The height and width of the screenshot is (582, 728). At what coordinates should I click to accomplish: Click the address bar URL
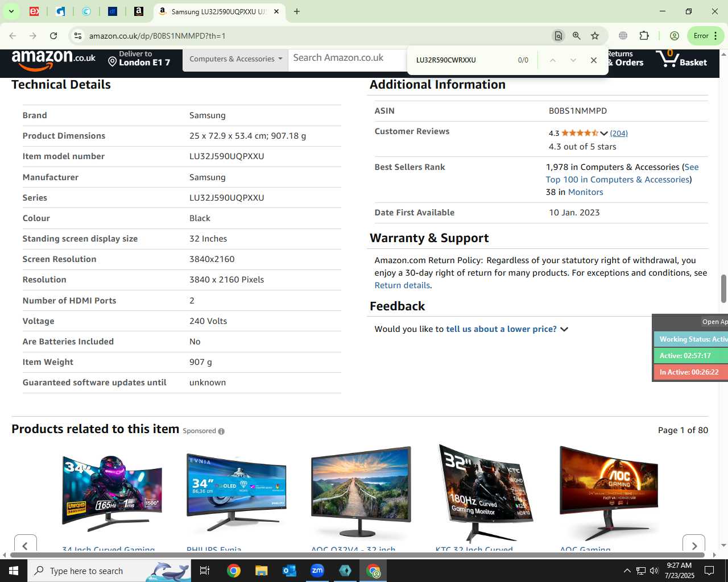[x=158, y=36]
